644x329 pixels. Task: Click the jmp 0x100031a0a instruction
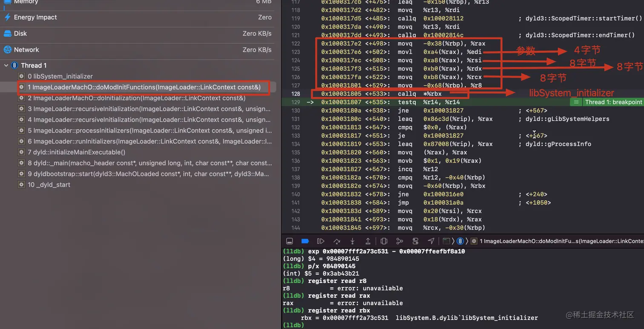pos(431,203)
